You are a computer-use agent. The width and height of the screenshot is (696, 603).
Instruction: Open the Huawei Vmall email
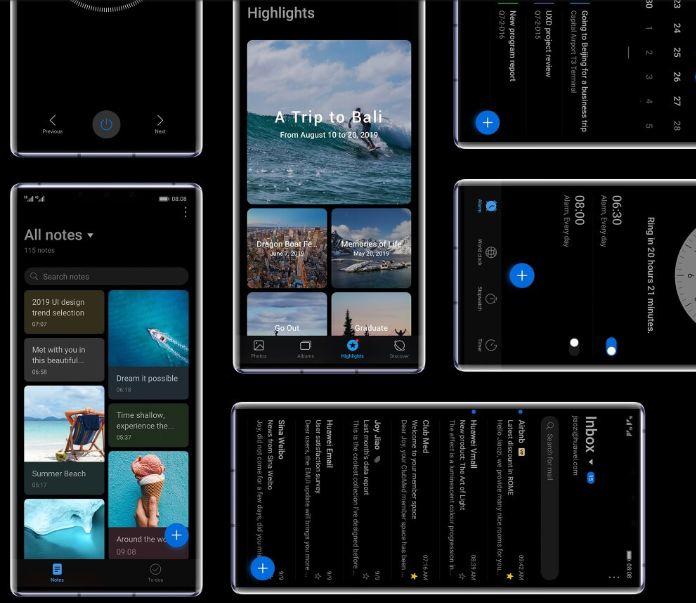point(462,500)
